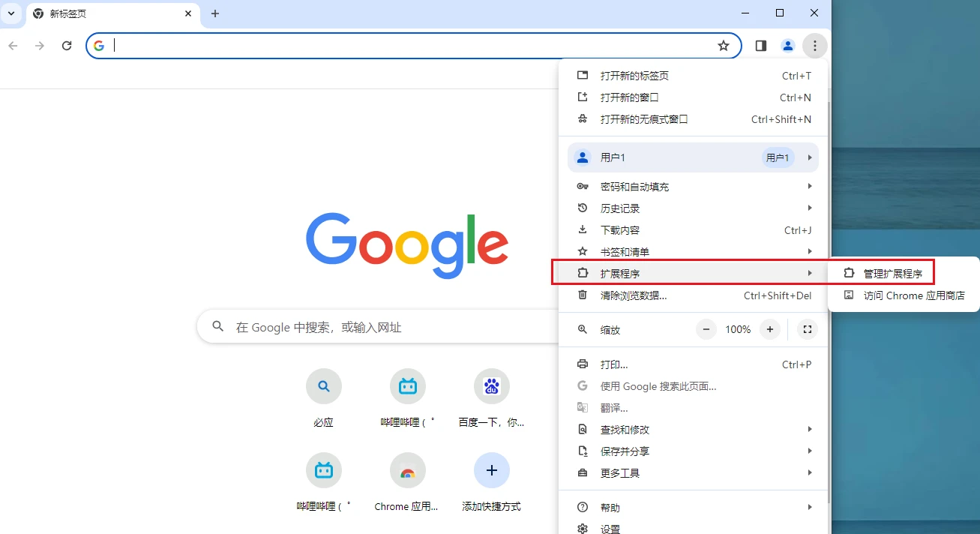Screen dimensions: 980x534
Task: Enter fullscreen mode via zoom row icon
Action: click(x=807, y=329)
